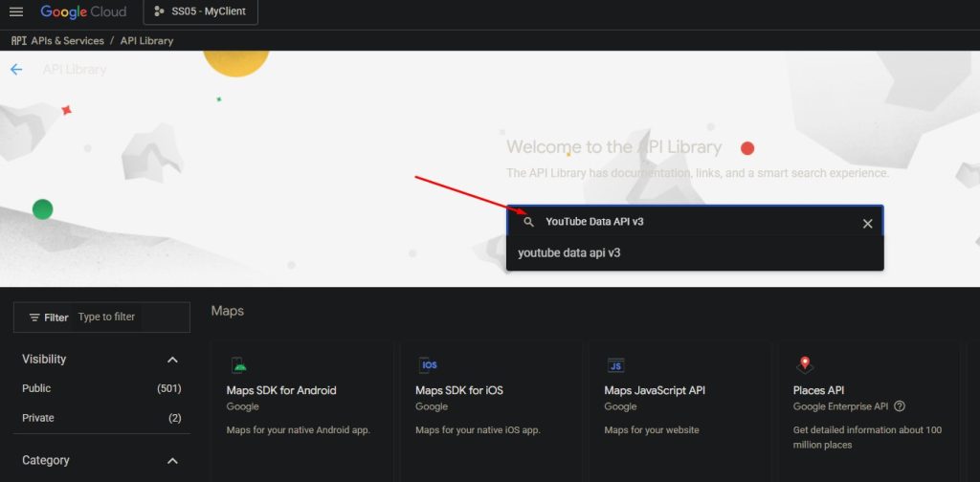This screenshot has height=482, width=980.
Task: Collapse the Visibility filter section
Action: click(x=172, y=360)
